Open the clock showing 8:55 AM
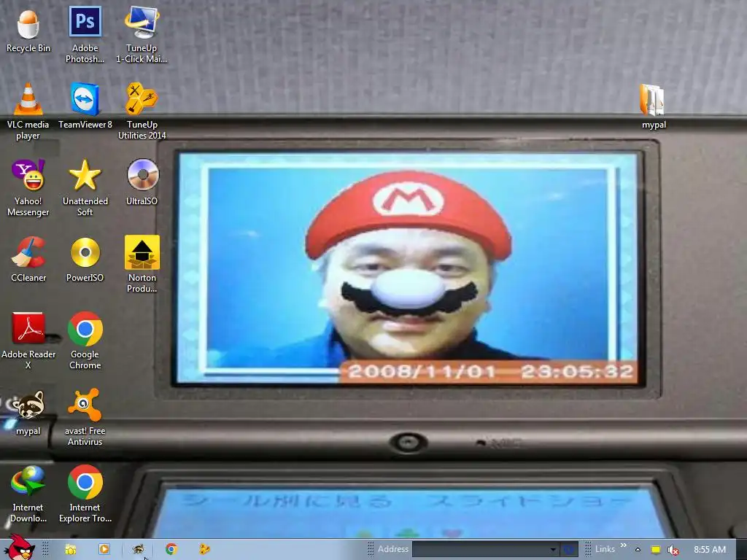Image resolution: width=747 pixels, height=560 pixels. pos(709,550)
